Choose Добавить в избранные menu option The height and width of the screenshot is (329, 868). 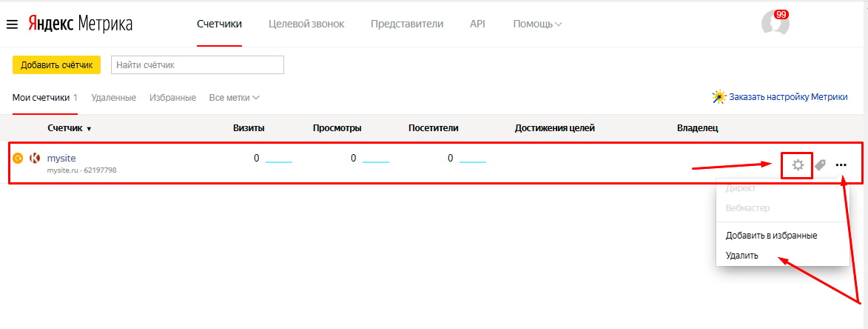[x=771, y=235]
